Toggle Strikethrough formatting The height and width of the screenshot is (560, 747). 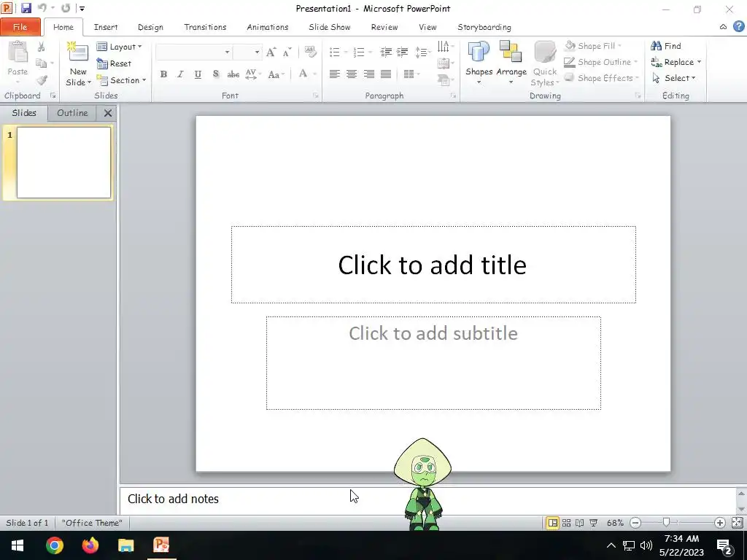coord(233,74)
